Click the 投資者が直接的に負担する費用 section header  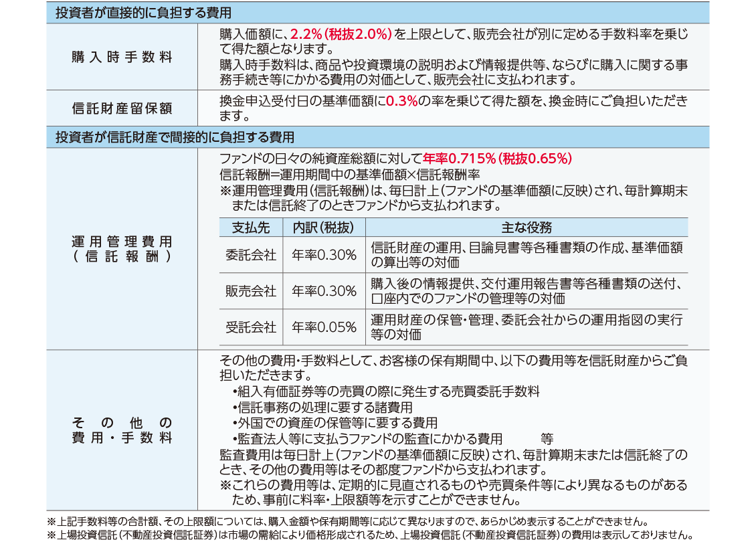[143, 13]
